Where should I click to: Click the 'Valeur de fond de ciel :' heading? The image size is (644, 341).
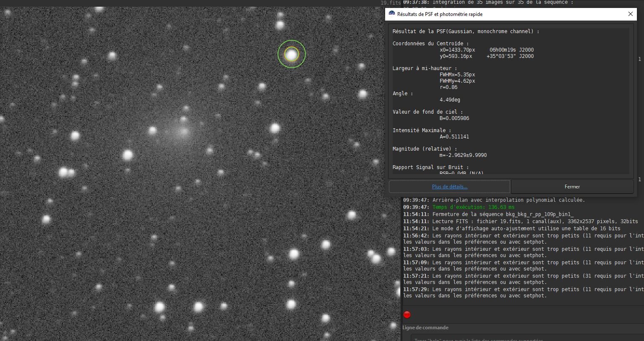pyautogui.click(x=428, y=112)
